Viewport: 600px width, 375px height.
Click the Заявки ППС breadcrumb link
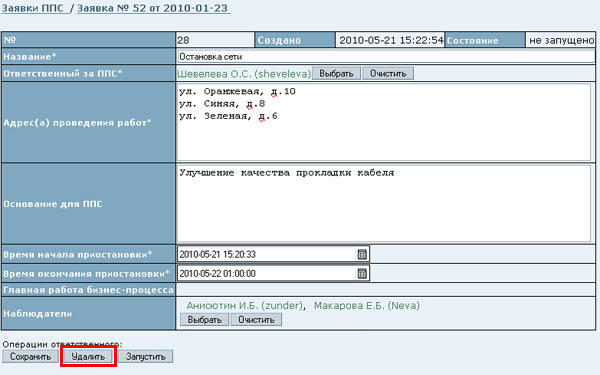[33, 8]
